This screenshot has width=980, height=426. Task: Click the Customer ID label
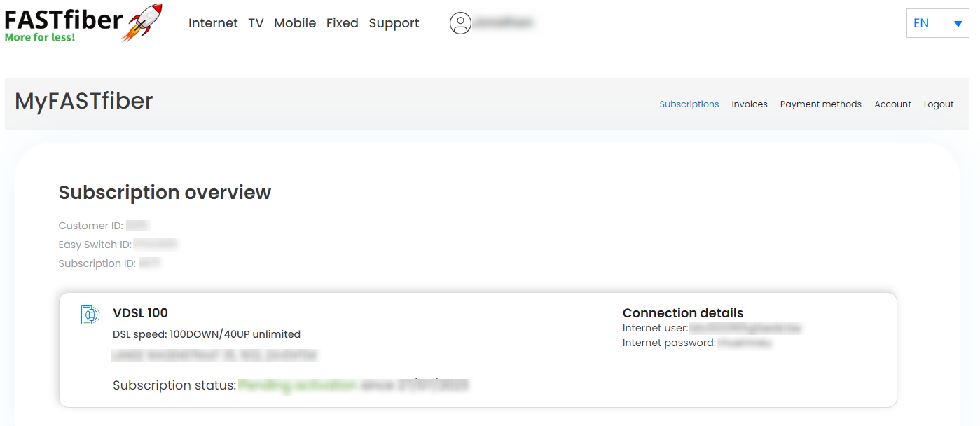click(91, 226)
